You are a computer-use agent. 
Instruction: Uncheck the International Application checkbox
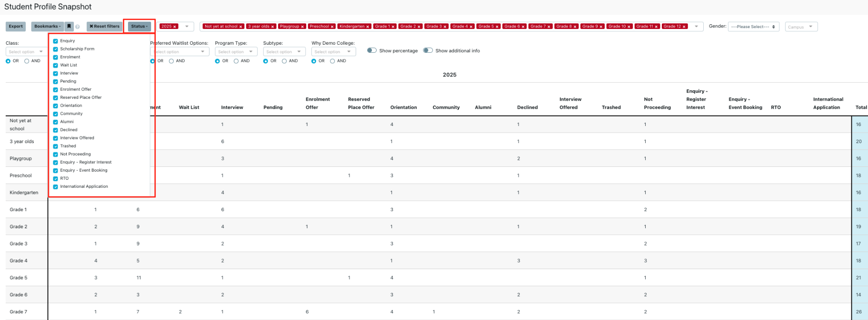click(56, 186)
